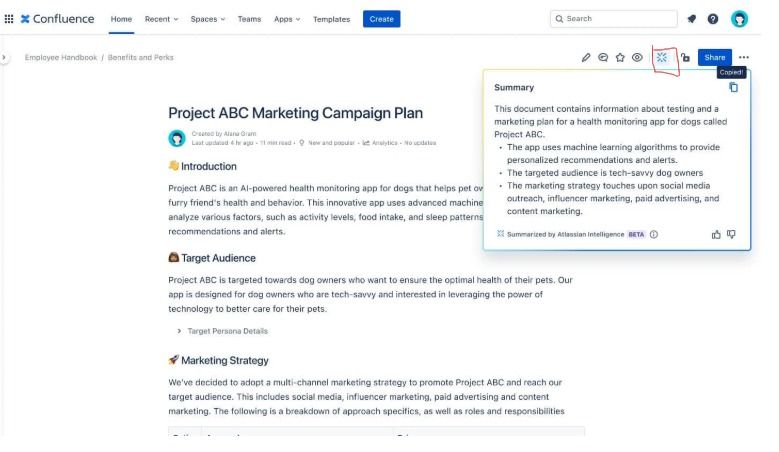This screenshot has height=452, width=779.
Task: Copy the summary to clipboard
Action: point(733,88)
